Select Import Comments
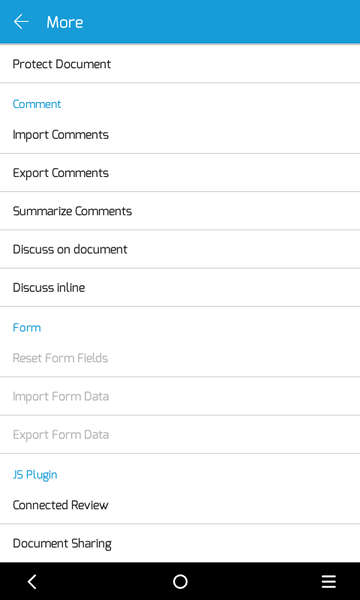Image resolution: width=360 pixels, height=600 pixels. [180, 135]
